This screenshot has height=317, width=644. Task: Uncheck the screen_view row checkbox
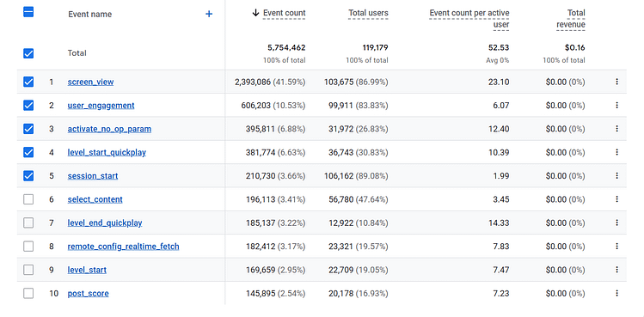pos(28,82)
